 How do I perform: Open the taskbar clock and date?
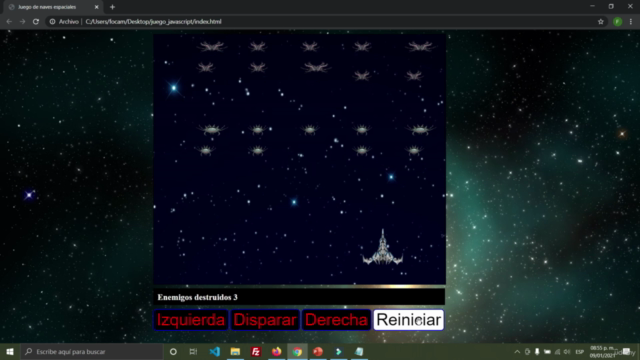602,352
